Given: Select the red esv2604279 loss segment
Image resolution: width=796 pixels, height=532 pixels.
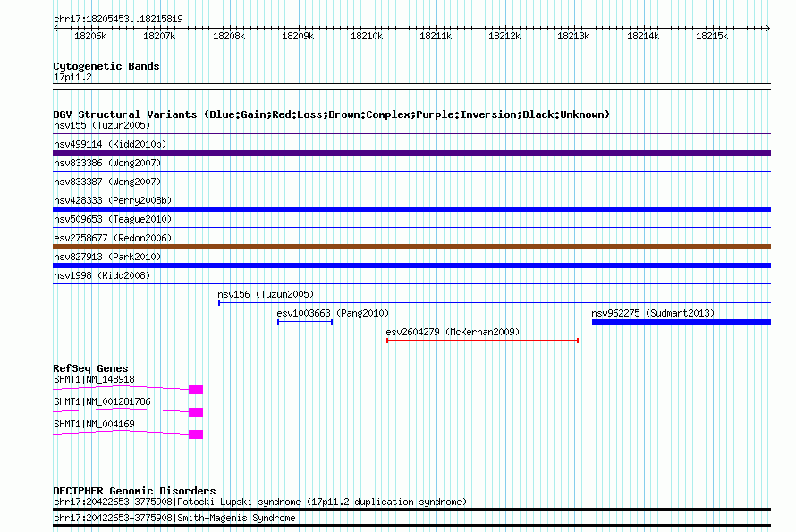Looking at the screenshot, I should pos(482,341).
